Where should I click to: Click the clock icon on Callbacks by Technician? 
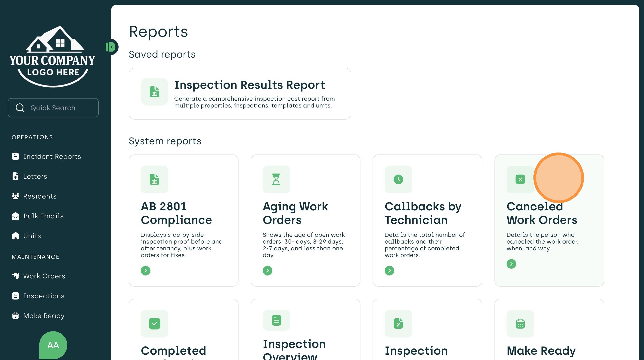[x=398, y=179]
